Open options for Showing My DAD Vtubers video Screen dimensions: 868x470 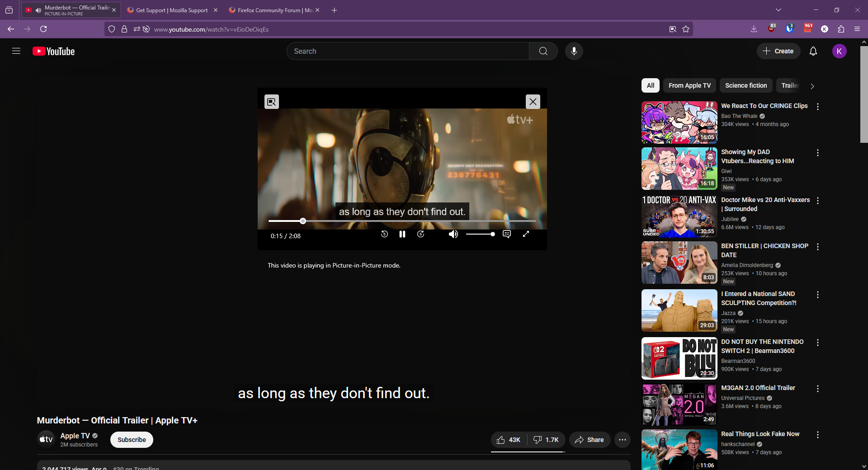tap(817, 153)
